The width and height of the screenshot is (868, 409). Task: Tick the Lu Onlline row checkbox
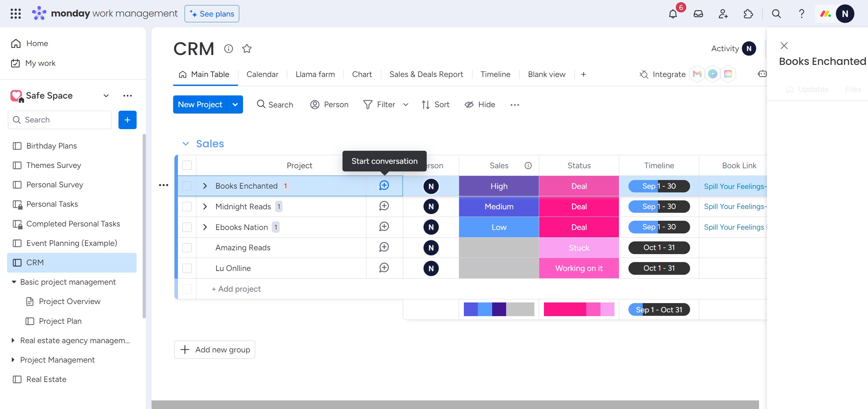tap(187, 268)
